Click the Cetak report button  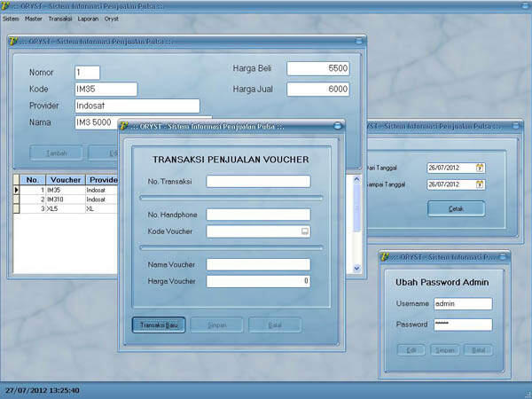click(x=456, y=208)
